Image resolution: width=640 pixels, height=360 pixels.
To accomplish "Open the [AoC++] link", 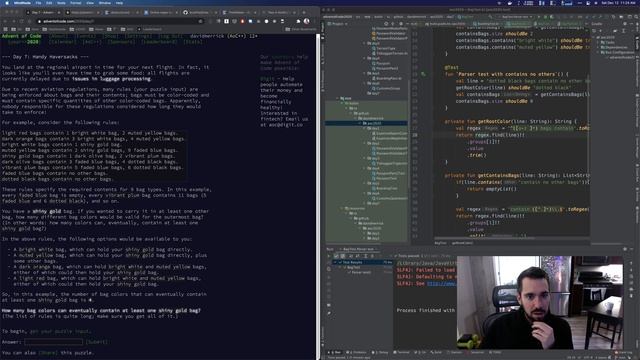I will (x=92, y=42).
